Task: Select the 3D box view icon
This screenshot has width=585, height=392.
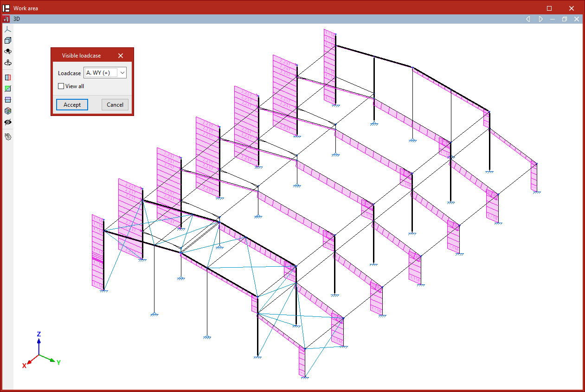Action: (7, 40)
